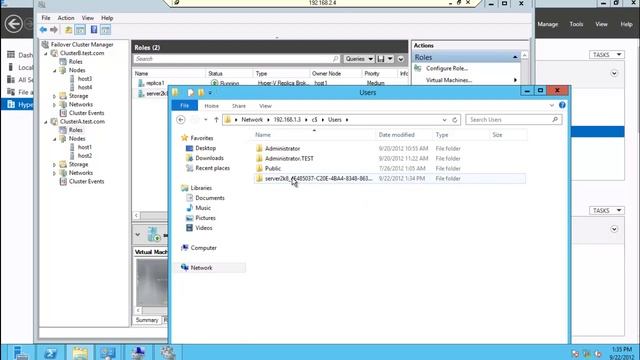This screenshot has height=360, width=640.
Task: Click the Server Manager large back arrow
Action: 13,24
